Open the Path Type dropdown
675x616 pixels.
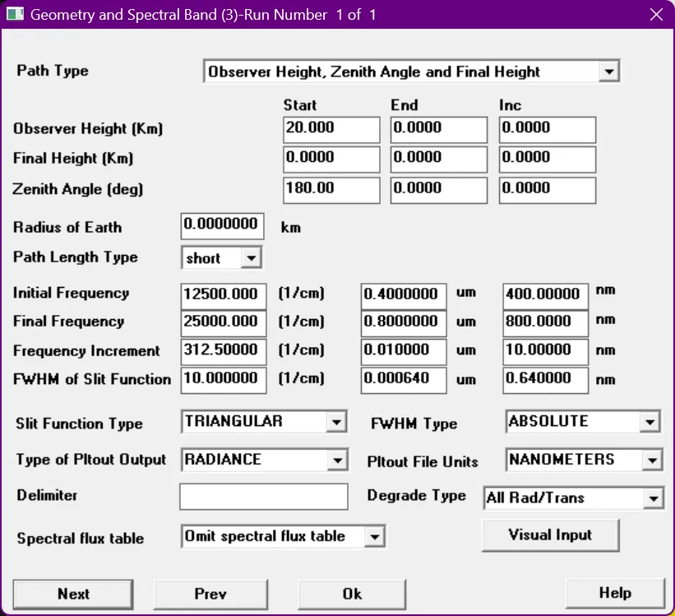pyautogui.click(x=608, y=72)
